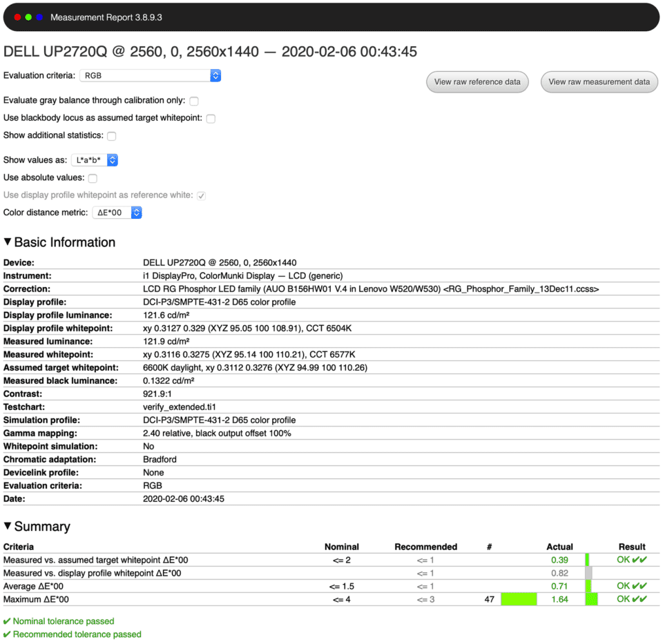Click the 'Measurement Report 3.8.9.3' title text
The width and height of the screenshot is (663, 644).
click(x=106, y=17)
